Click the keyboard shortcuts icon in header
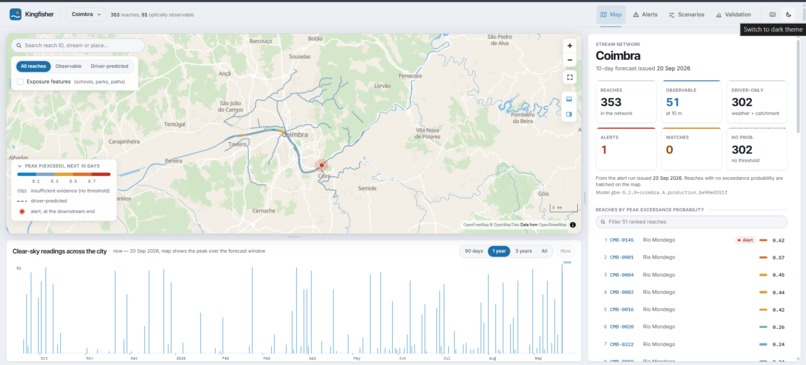 point(772,15)
